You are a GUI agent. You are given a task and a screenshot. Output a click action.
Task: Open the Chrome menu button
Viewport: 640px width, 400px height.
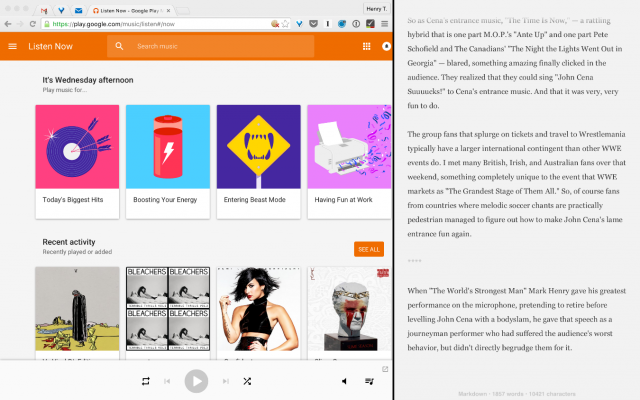click(x=384, y=24)
